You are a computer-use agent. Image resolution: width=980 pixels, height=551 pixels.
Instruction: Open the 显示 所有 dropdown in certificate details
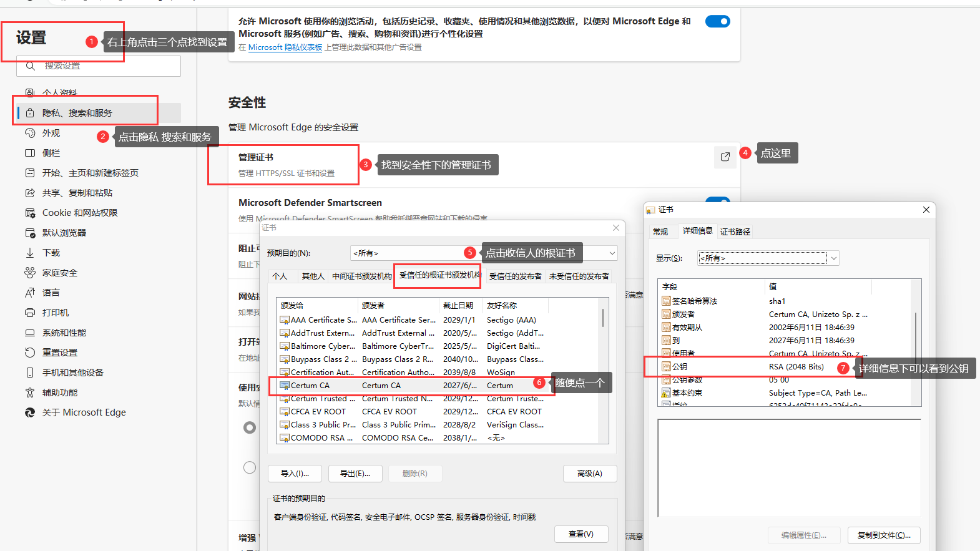(x=769, y=258)
